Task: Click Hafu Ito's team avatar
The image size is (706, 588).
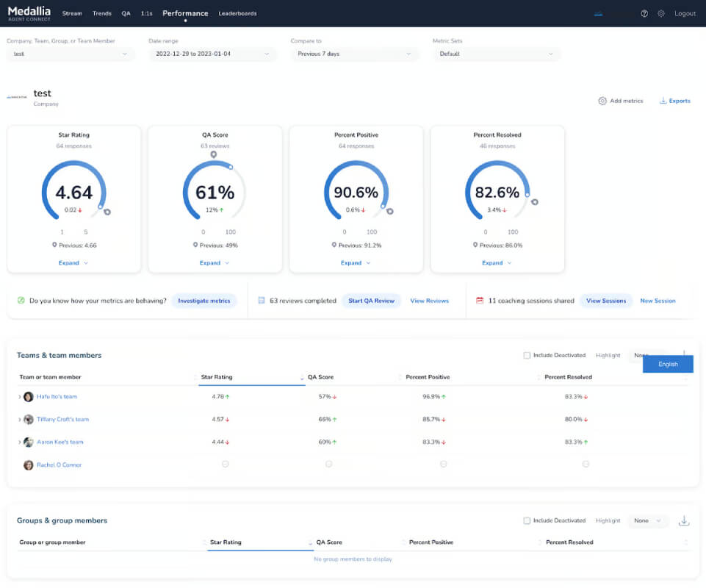Action: [x=29, y=397]
